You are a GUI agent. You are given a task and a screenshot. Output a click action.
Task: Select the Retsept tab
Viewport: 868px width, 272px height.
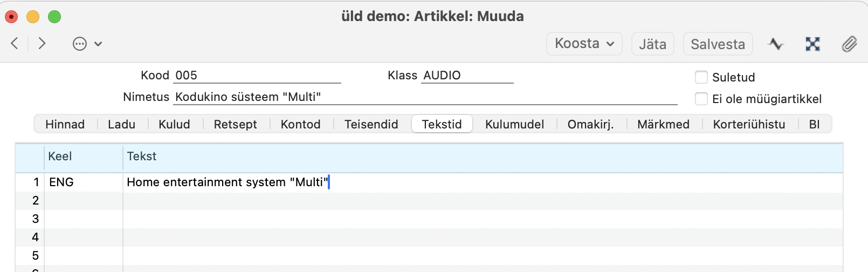235,124
